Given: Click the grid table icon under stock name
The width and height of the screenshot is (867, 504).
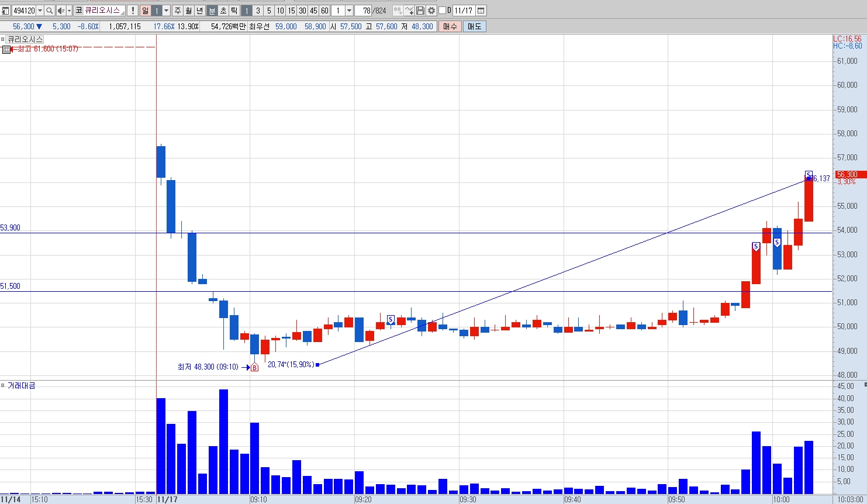Looking at the screenshot, I should [x=6, y=50].
